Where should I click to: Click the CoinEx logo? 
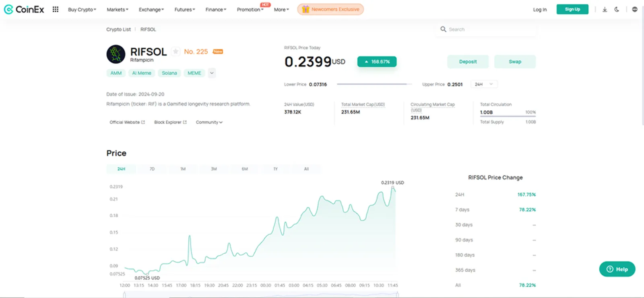(x=24, y=9)
